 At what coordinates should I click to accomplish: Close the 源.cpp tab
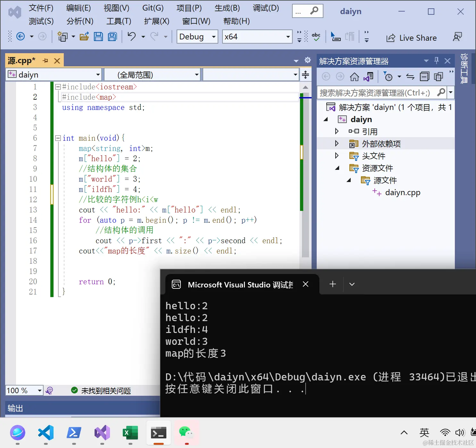[x=57, y=61]
